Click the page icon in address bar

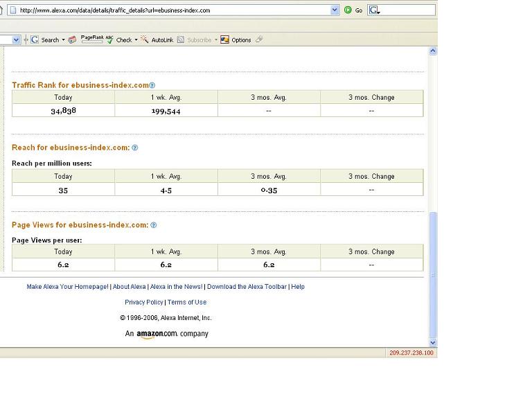coord(13,10)
